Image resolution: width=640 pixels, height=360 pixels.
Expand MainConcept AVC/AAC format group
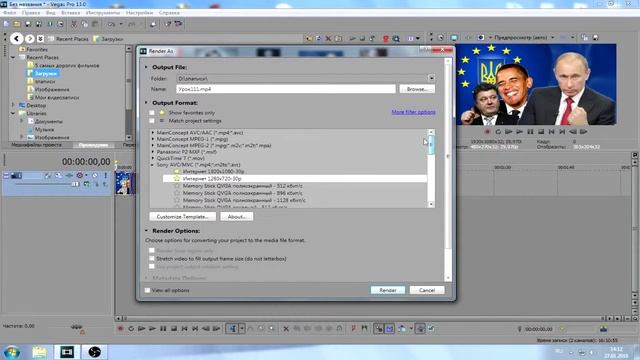tap(153, 133)
